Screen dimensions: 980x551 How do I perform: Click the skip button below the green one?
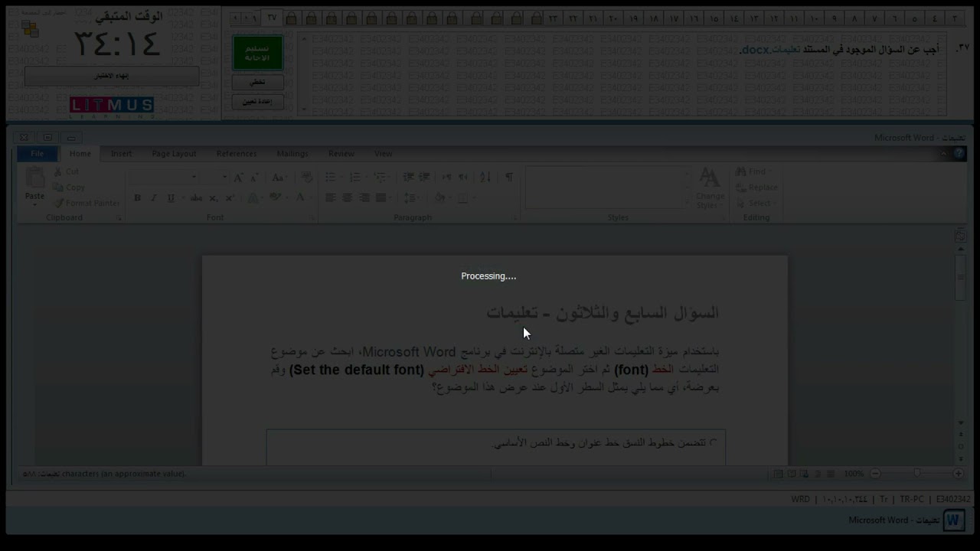(x=258, y=82)
